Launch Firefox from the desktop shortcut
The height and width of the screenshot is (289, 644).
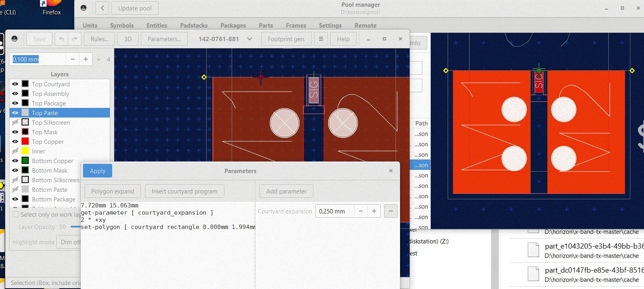pyautogui.click(x=52, y=8)
